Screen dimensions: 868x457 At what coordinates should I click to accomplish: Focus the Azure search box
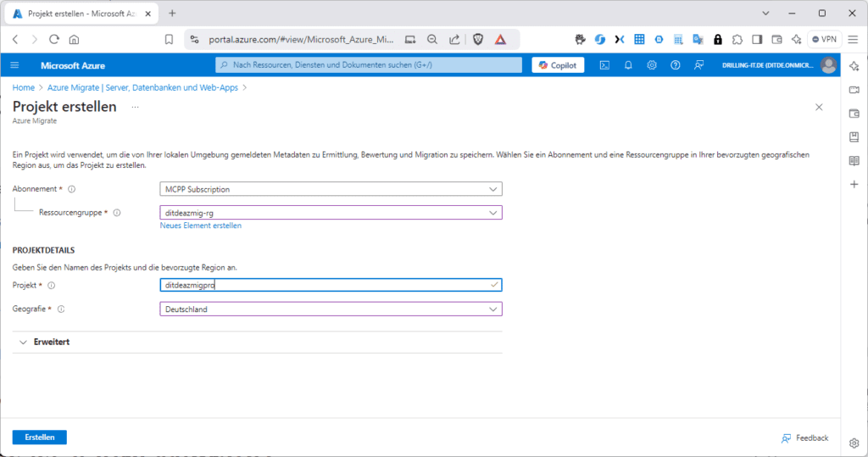[x=369, y=65]
